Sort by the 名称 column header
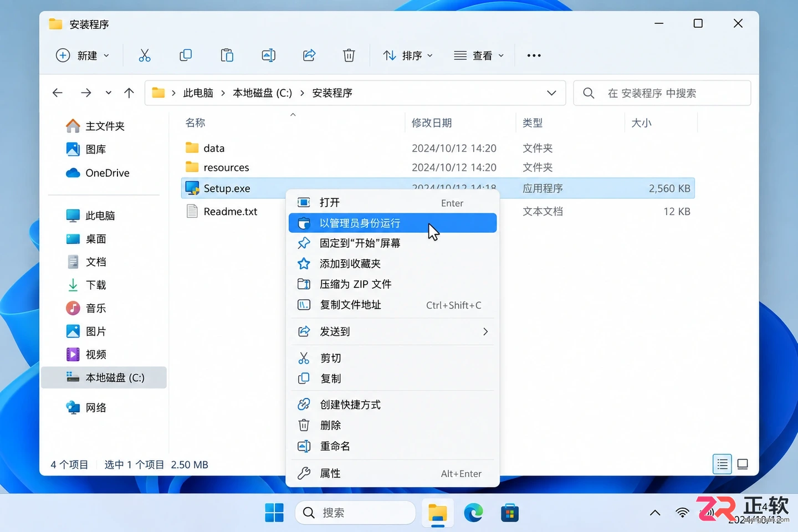This screenshot has width=798, height=532. (x=195, y=122)
